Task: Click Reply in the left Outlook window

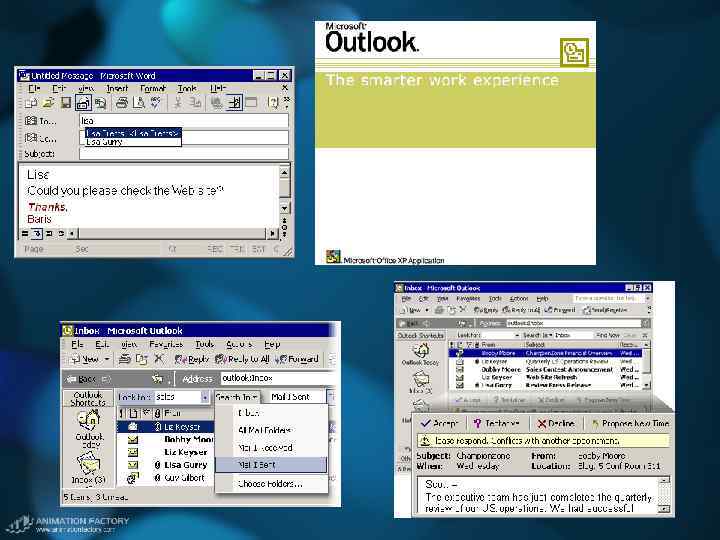Action: 192,360
